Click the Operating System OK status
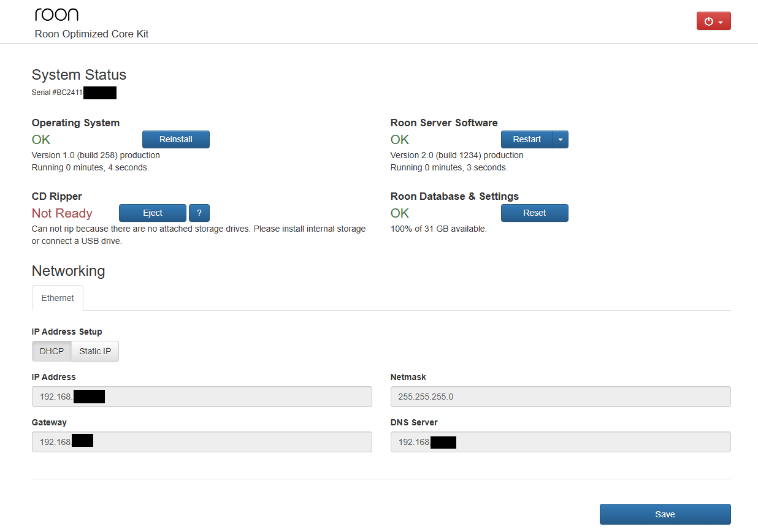 41,140
